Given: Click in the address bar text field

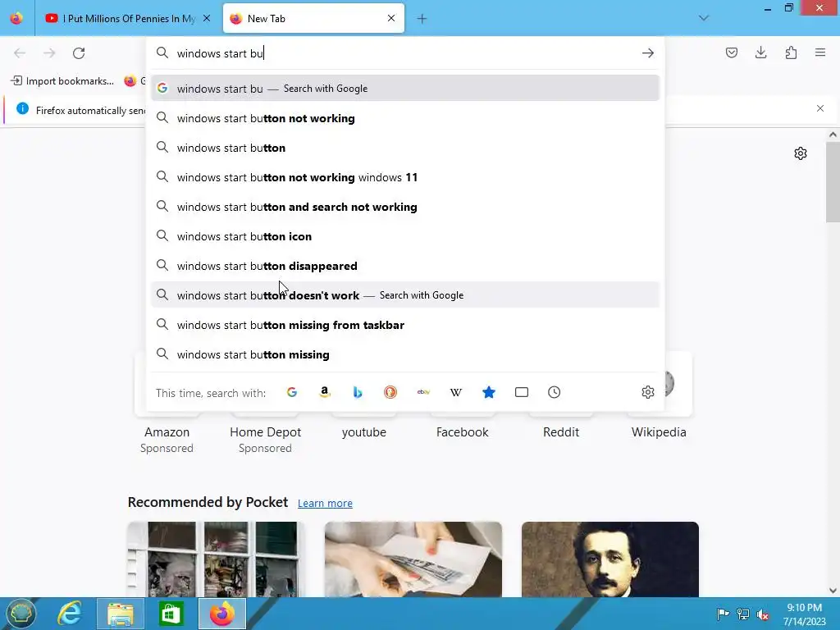Looking at the screenshot, I should pyautogui.click(x=404, y=53).
